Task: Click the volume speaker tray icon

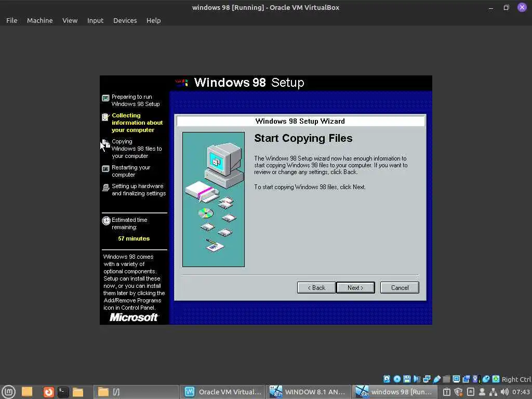Action: 504,392
